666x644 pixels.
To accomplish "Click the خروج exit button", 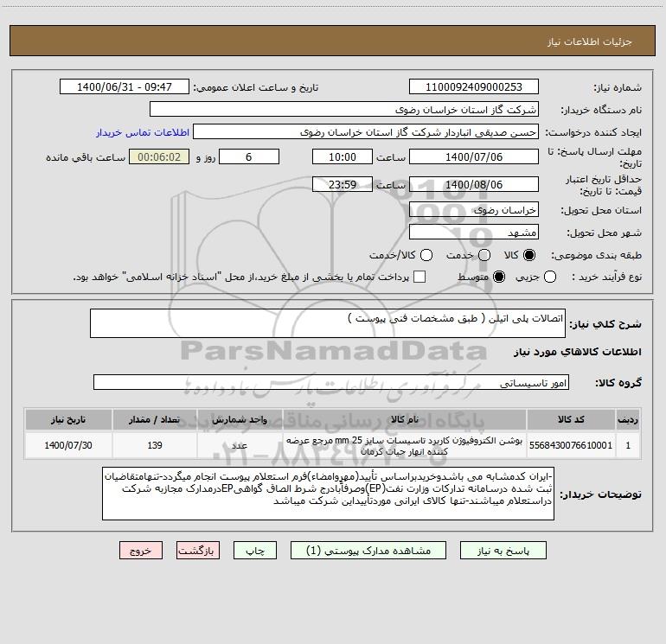I will (x=141, y=551).
